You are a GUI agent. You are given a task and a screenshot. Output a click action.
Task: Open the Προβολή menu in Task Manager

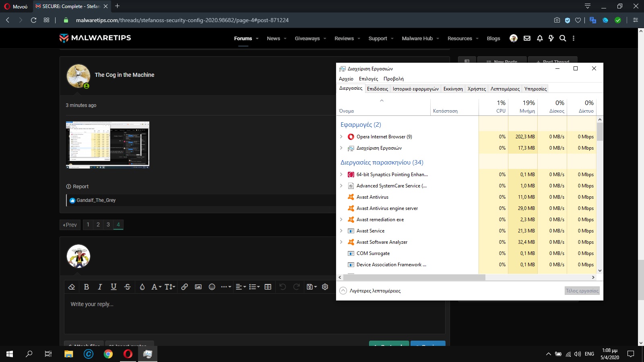(393, 79)
